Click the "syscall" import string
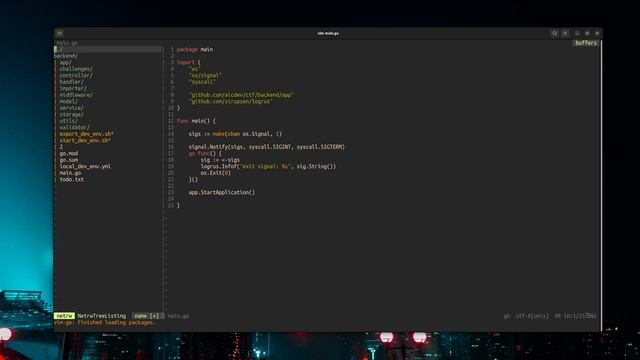The image size is (640, 360). [202, 82]
